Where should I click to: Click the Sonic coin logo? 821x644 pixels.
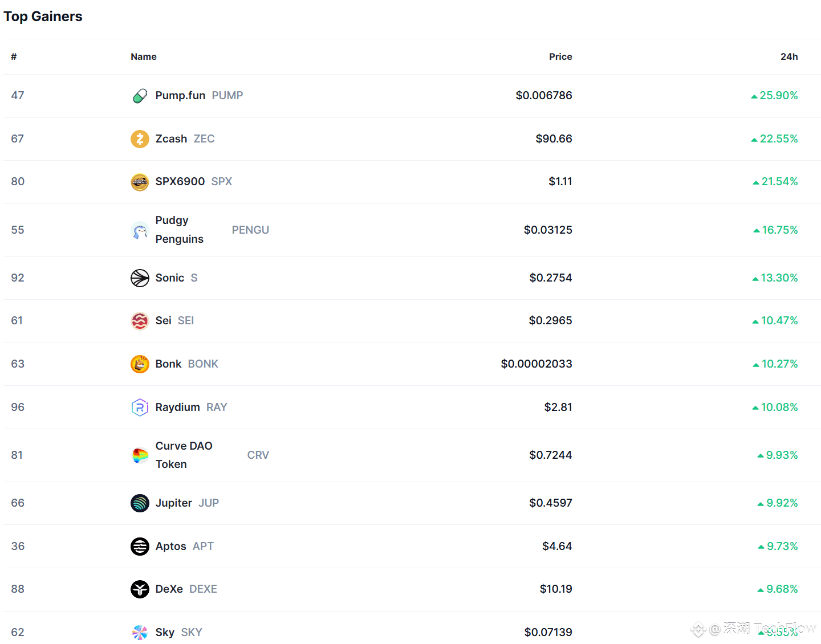(x=140, y=278)
